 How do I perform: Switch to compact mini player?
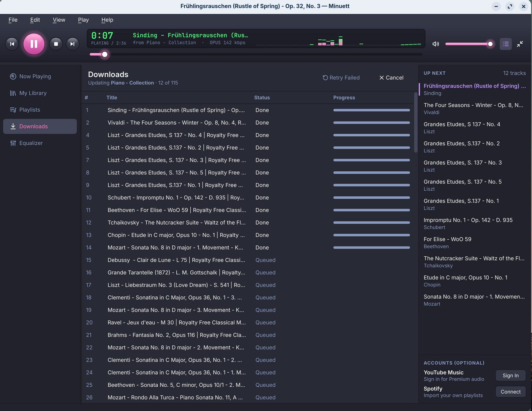pos(520,44)
